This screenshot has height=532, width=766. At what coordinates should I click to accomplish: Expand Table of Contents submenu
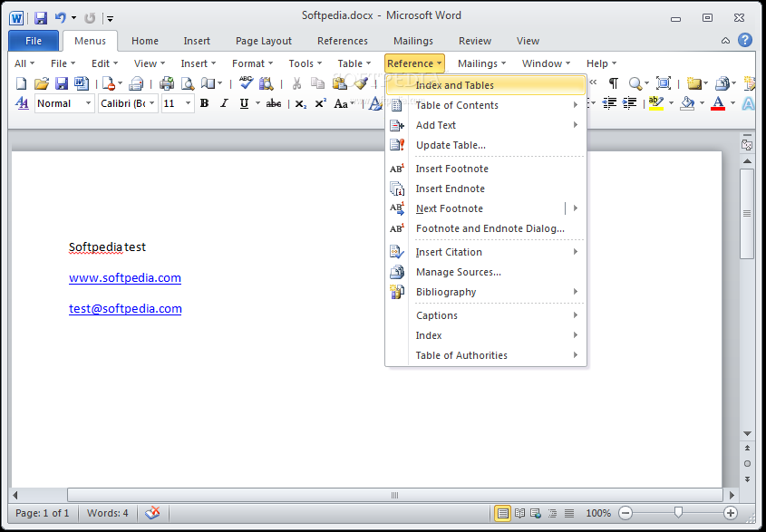click(486, 105)
